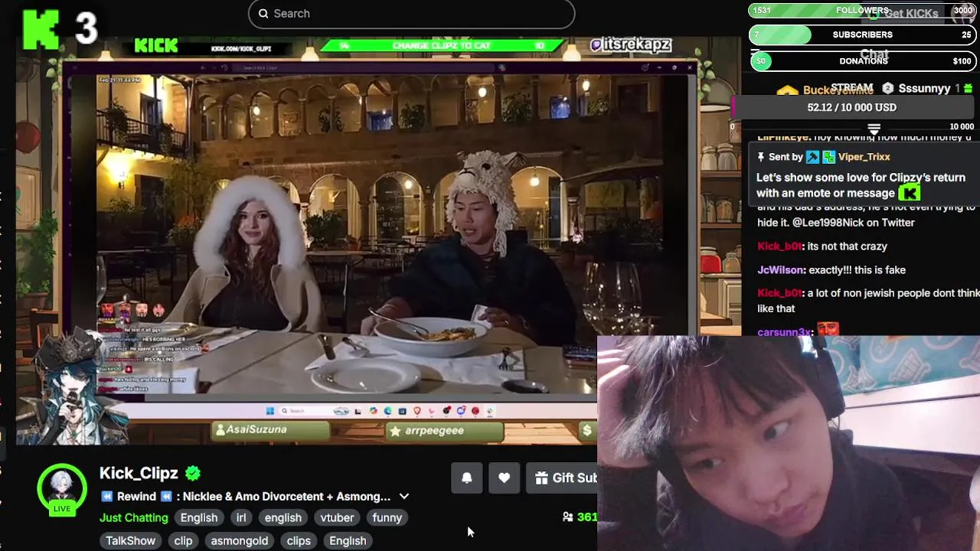The image size is (980, 551).
Task: Open JcWilson chat username
Action: [781, 270]
